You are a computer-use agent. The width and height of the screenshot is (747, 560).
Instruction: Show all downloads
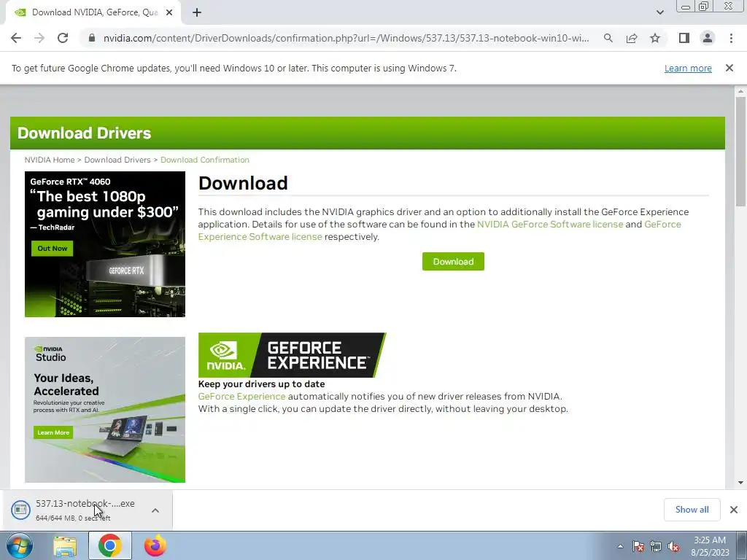tap(692, 510)
